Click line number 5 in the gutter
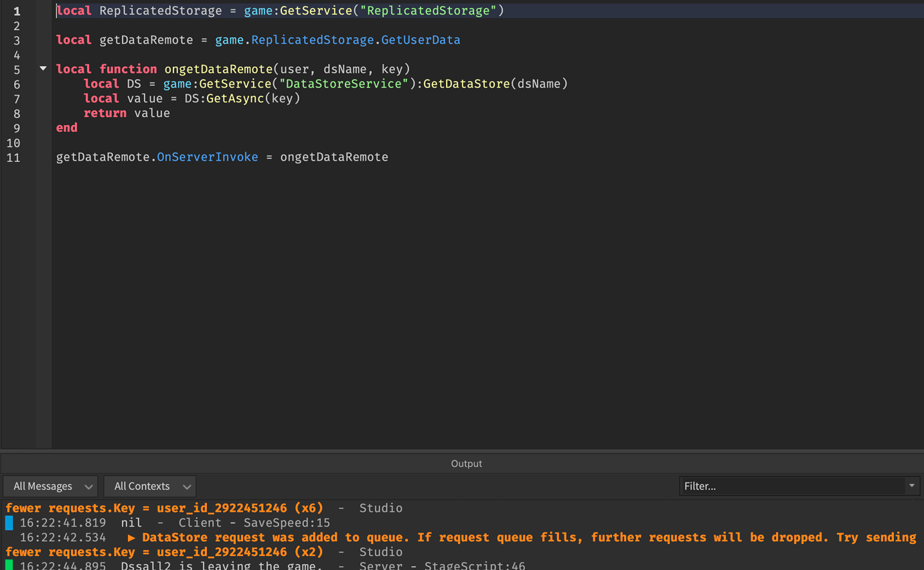The width and height of the screenshot is (924, 570). pyautogui.click(x=17, y=69)
